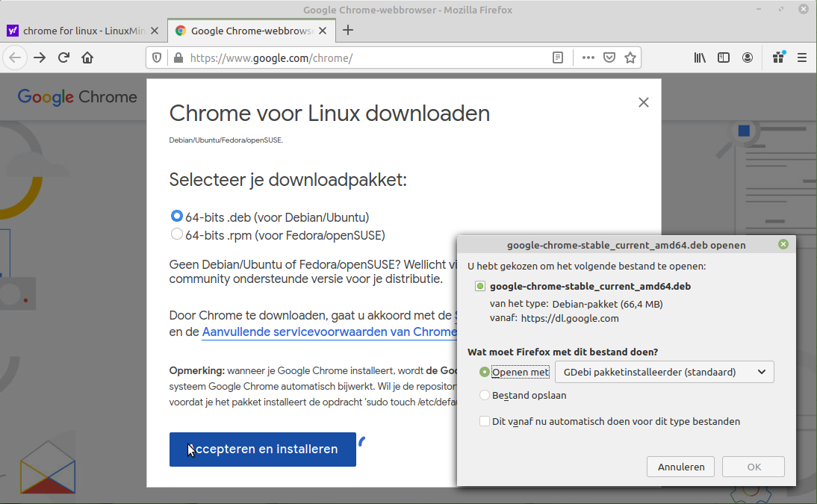Toggle the sidebars icon in toolbar
The image size is (817, 504).
click(724, 57)
